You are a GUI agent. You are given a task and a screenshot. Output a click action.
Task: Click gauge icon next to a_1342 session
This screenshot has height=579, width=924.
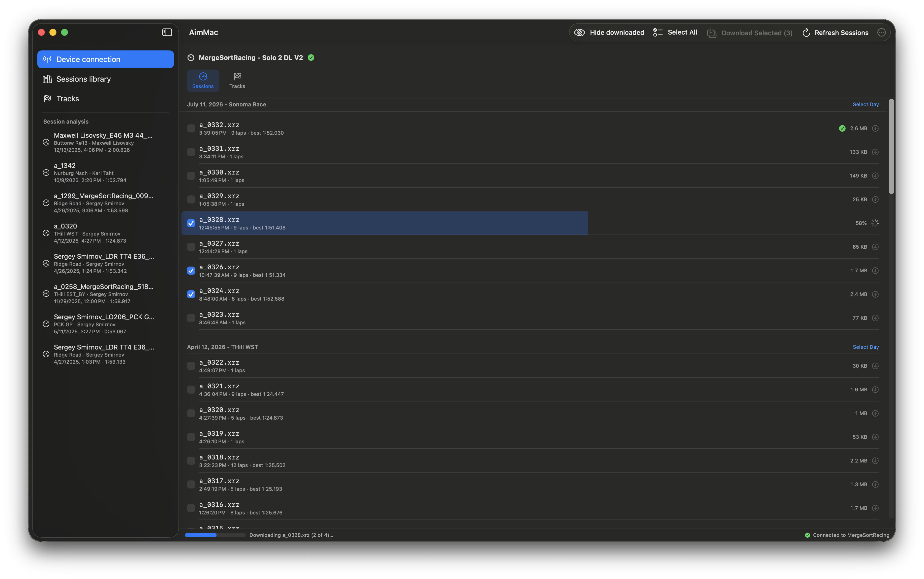tap(46, 173)
